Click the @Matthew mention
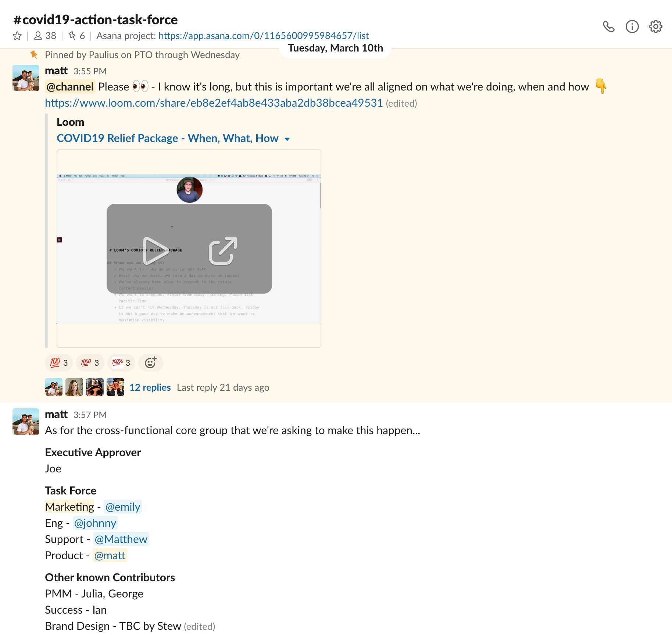672x635 pixels. [121, 539]
